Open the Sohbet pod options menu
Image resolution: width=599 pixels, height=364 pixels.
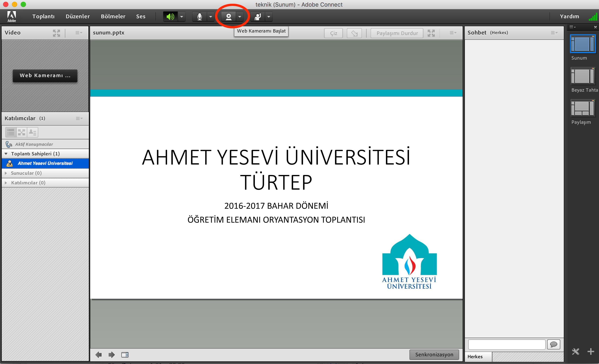pyautogui.click(x=554, y=33)
